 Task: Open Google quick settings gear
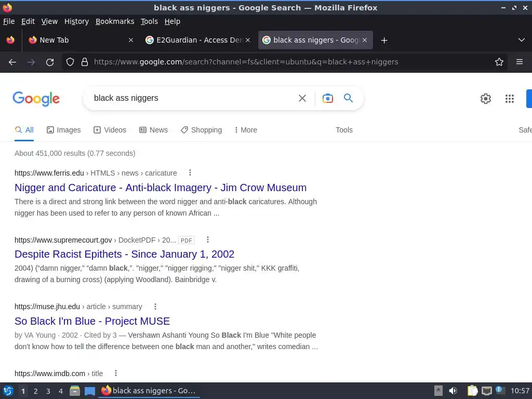click(x=486, y=99)
